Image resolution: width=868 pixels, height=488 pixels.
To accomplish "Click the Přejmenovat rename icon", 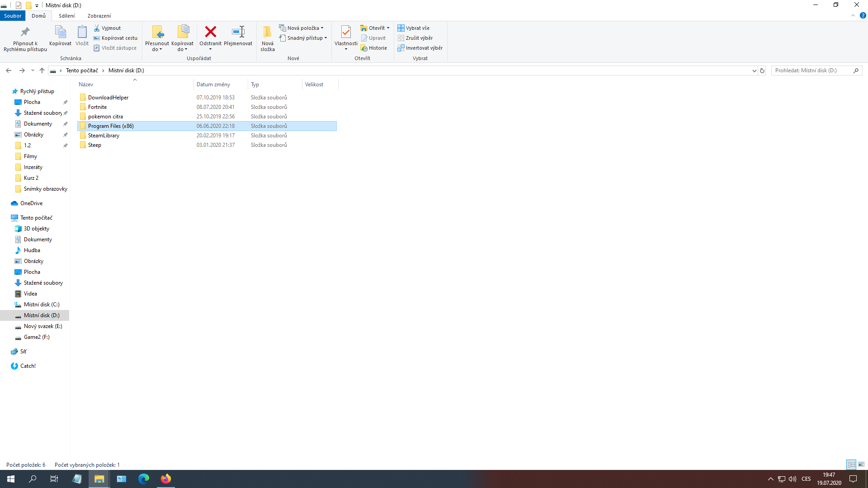I will [x=238, y=32].
